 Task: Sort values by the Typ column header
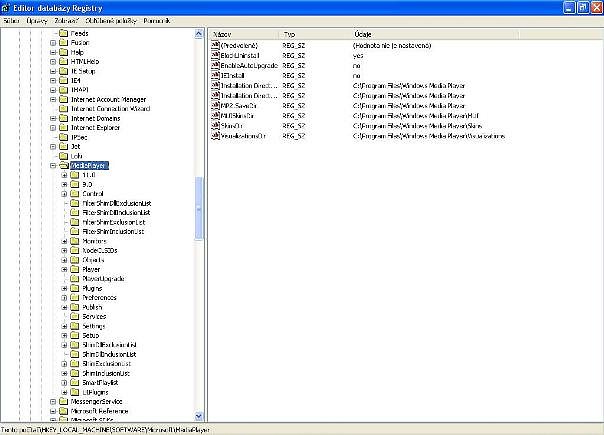click(316, 34)
